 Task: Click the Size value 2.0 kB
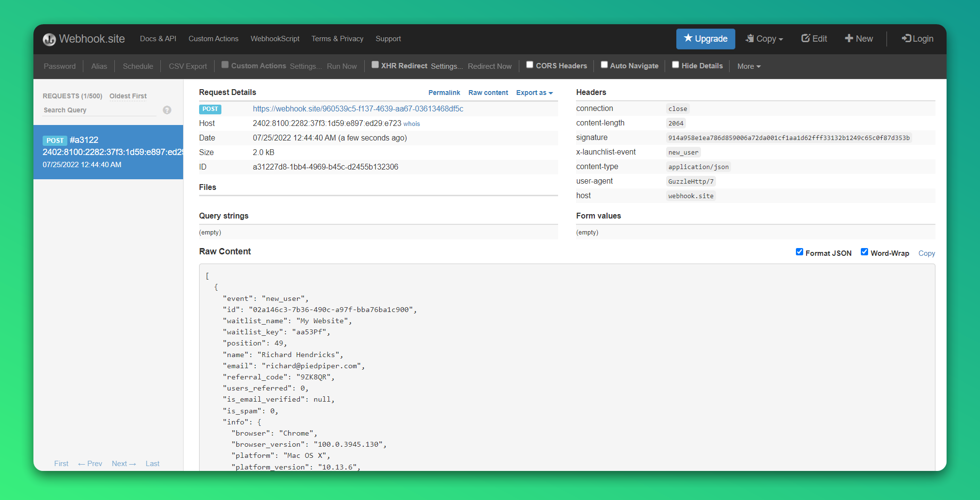[x=264, y=152]
